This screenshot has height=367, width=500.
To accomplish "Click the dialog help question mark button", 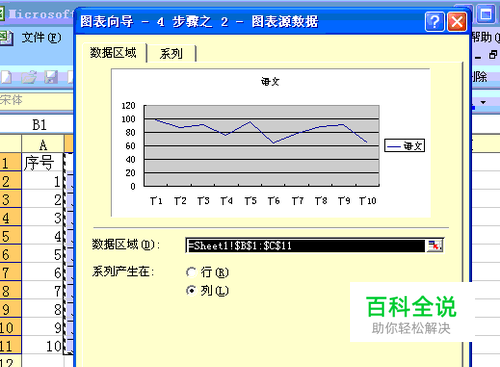I will (434, 22).
